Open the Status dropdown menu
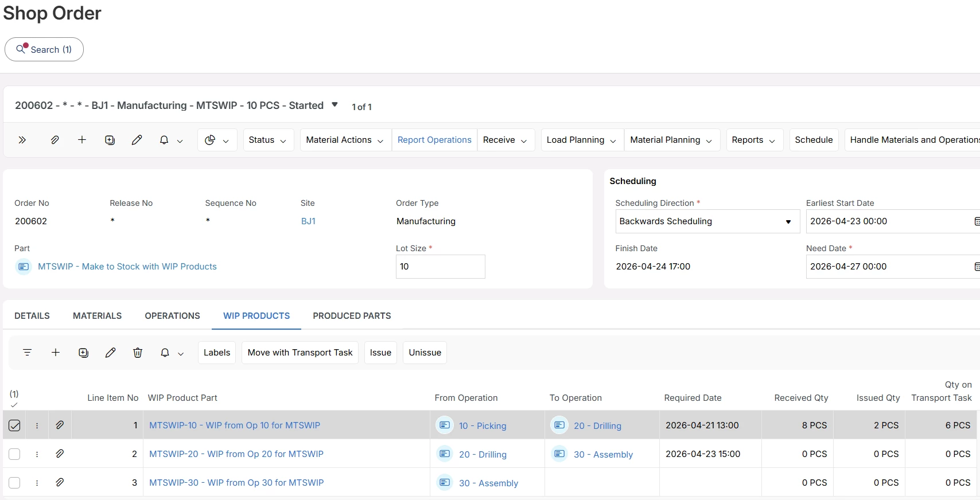The height and width of the screenshot is (500, 980). pos(268,140)
